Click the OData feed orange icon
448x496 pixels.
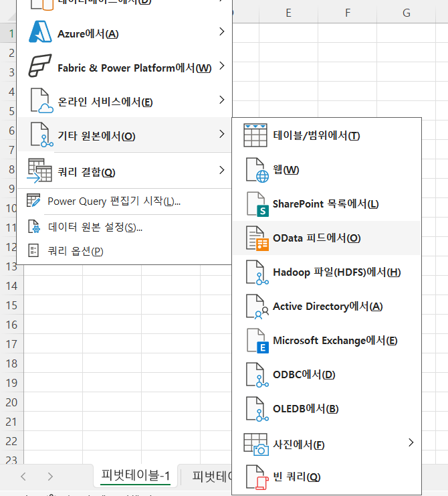[257, 238]
